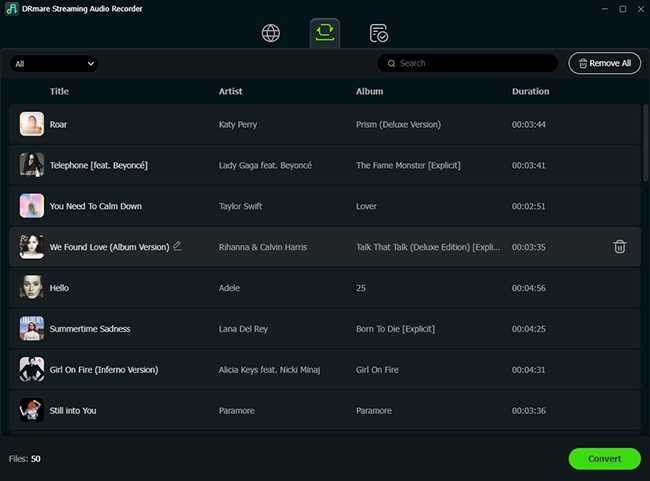Screen dimensions: 650x481
Task: Open the web browser globe tab
Action: coord(271,33)
